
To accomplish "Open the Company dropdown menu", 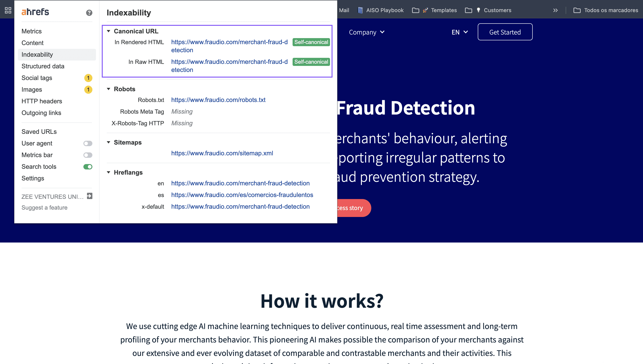I will coord(367,32).
